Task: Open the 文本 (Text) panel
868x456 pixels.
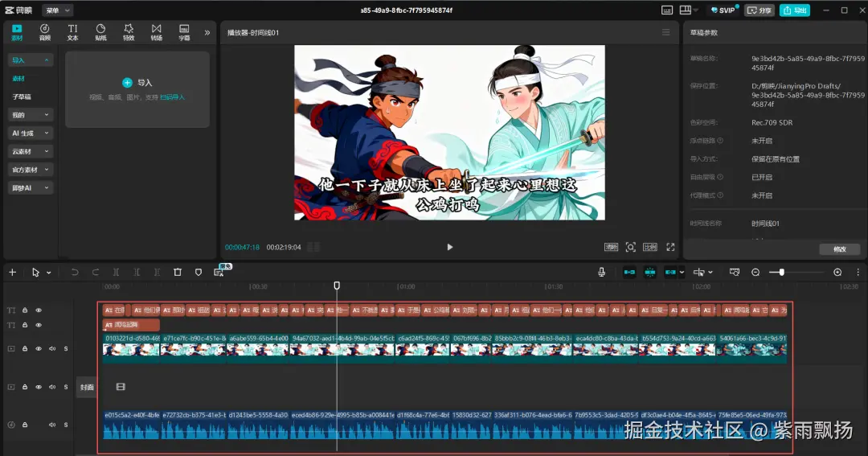Action: pos(72,32)
